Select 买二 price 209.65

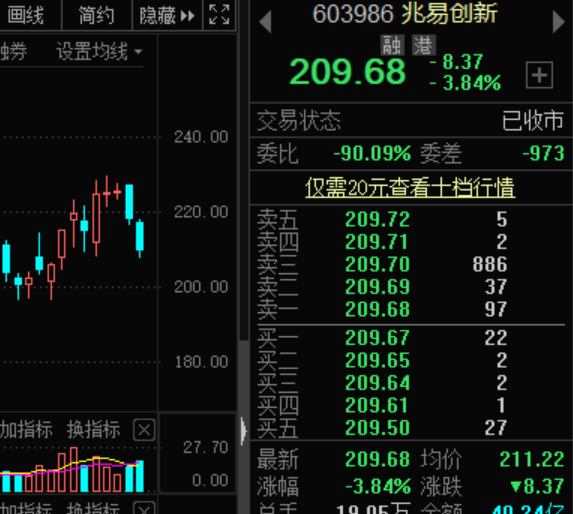(377, 361)
